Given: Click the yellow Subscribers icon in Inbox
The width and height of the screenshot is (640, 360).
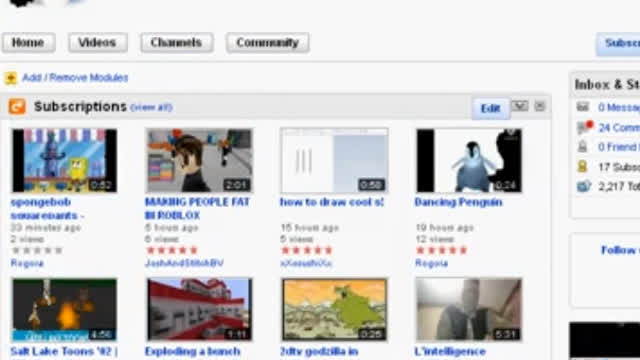Looking at the screenshot, I should 583,166.
